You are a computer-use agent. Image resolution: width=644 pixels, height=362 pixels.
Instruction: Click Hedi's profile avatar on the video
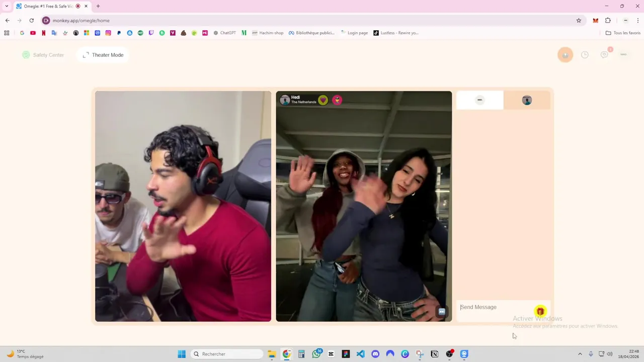point(285,100)
